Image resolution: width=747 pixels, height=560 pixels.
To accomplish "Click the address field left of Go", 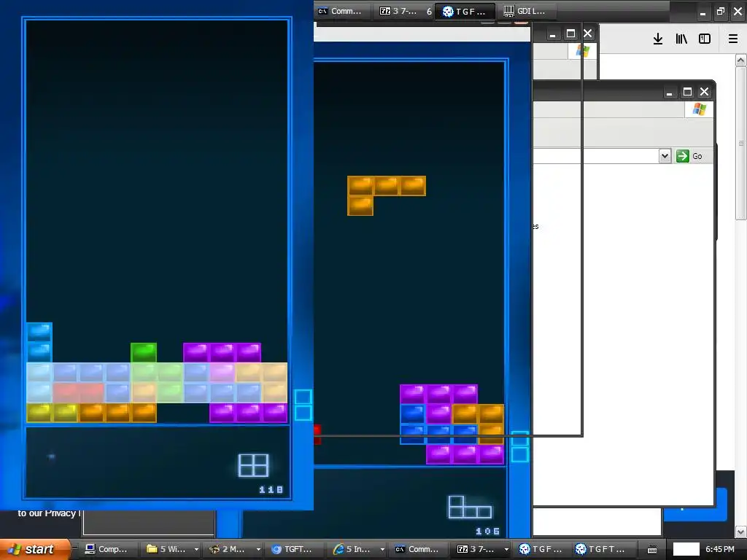I will pyautogui.click(x=595, y=156).
